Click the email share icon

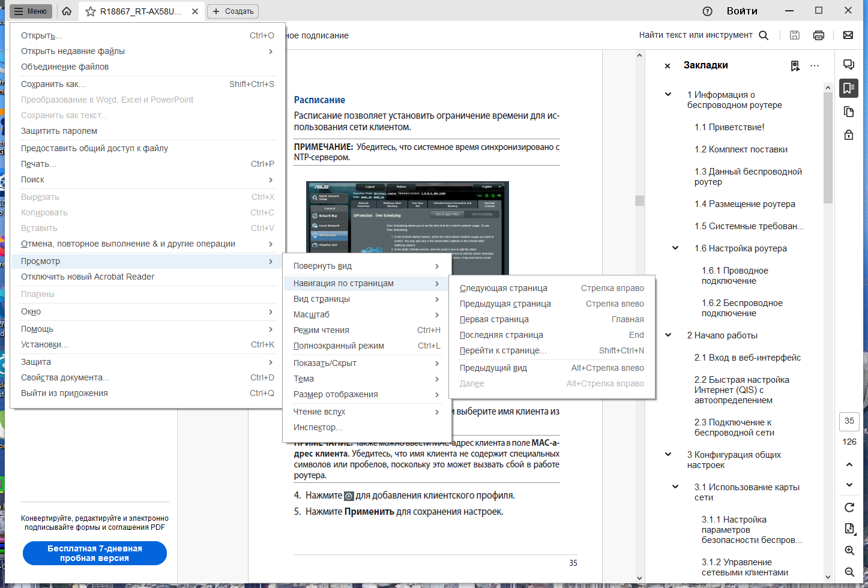click(x=848, y=35)
